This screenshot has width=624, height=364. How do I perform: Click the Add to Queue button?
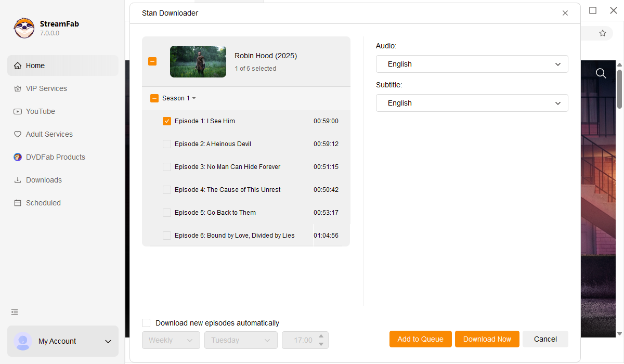pos(420,339)
